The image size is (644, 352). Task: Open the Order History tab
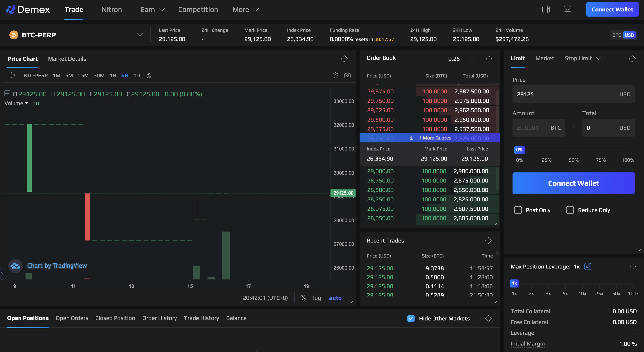(159, 318)
